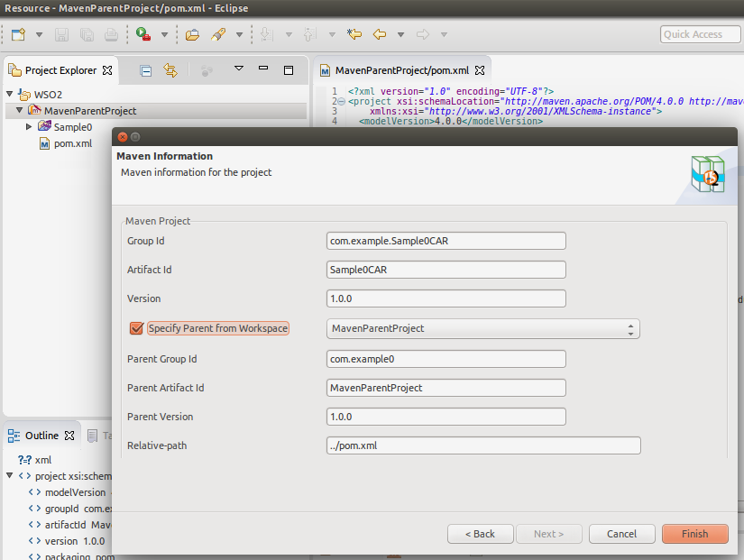Go to previous page with Back button
744x560 pixels.
pyautogui.click(x=480, y=534)
